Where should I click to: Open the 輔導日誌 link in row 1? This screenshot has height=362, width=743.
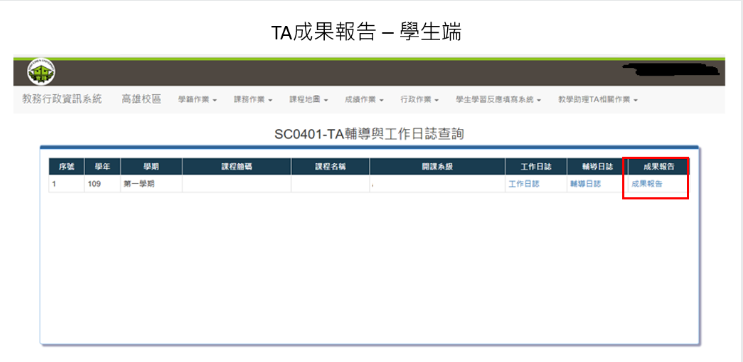click(x=585, y=184)
